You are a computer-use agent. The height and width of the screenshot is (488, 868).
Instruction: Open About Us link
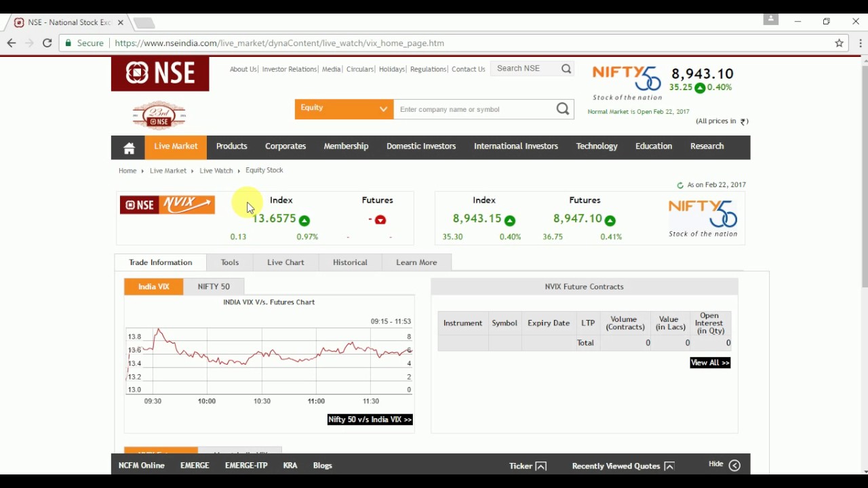pos(243,69)
